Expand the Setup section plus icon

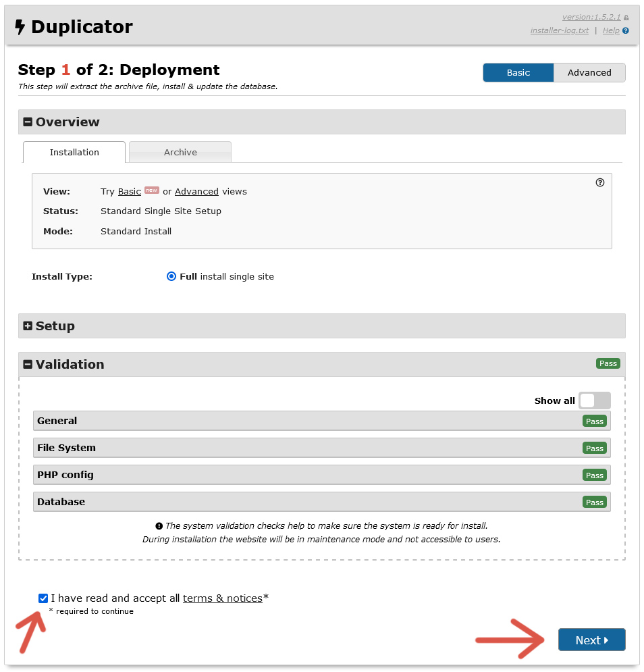pyautogui.click(x=28, y=326)
